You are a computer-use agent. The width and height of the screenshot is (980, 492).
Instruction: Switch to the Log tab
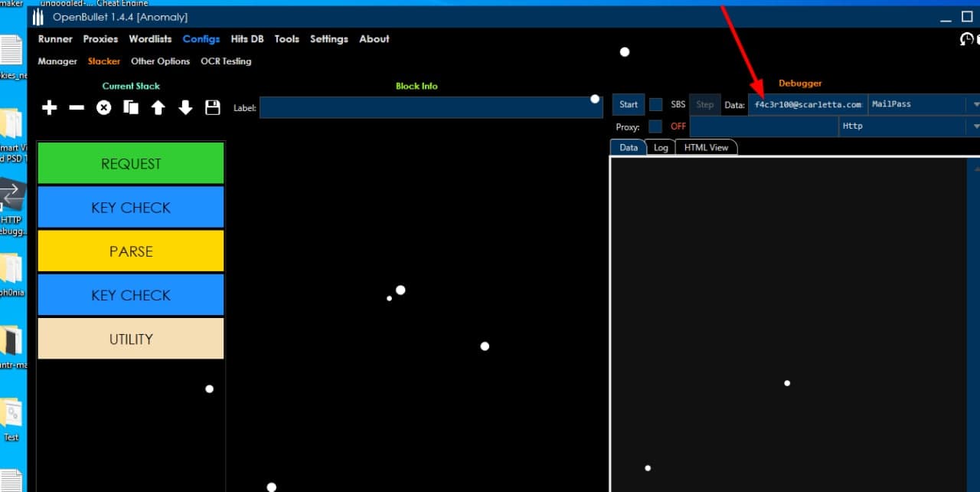point(660,148)
